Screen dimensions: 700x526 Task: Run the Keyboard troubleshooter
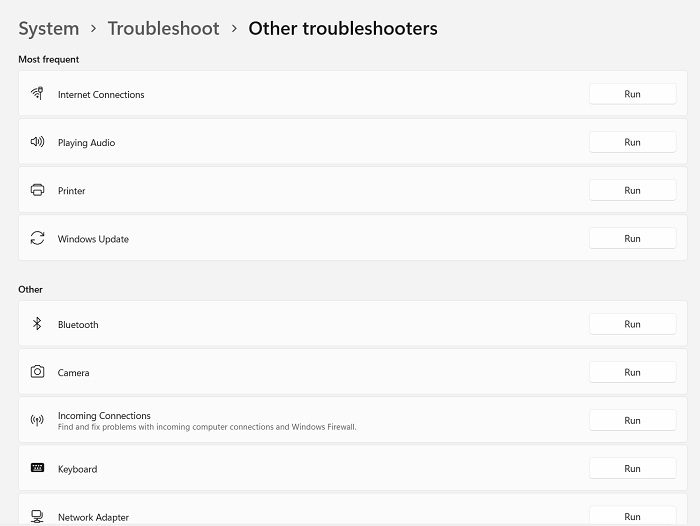click(x=632, y=469)
